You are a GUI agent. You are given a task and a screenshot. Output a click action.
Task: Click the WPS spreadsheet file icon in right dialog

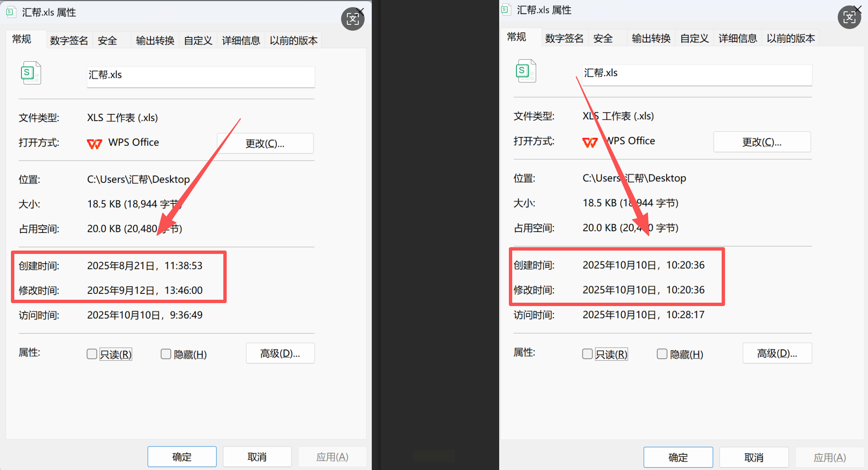[526, 71]
